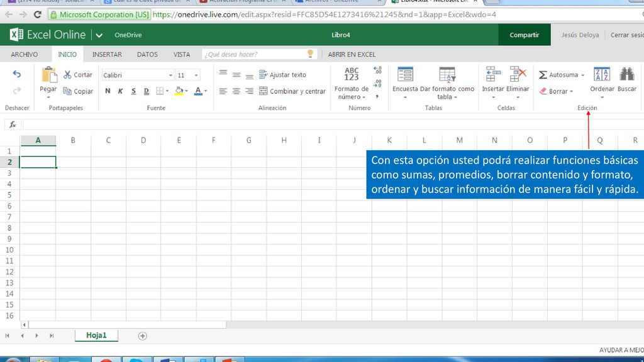The image size is (644, 362).
Task: Cut selection with Cortar
Action: pyautogui.click(x=77, y=75)
